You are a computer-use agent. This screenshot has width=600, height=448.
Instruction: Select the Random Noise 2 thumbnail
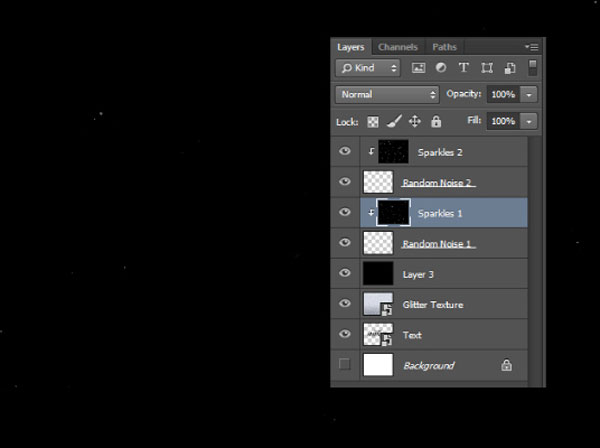point(378,182)
